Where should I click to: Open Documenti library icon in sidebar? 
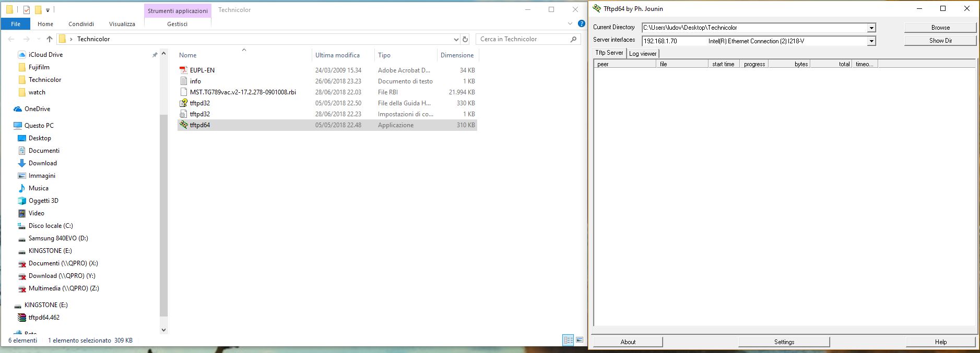(22, 150)
